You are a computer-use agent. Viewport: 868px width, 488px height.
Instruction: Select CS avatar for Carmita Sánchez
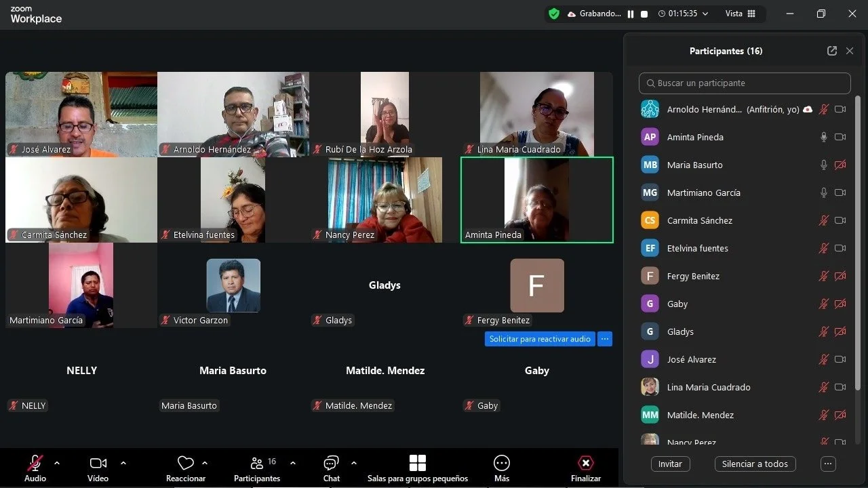pyautogui.click(x=650, y=220)
